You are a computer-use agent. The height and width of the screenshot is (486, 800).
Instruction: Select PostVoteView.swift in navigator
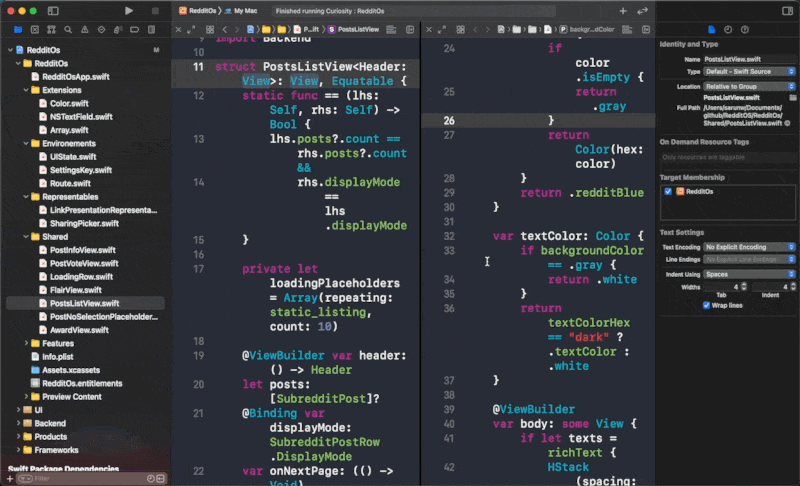pos(84,263)
